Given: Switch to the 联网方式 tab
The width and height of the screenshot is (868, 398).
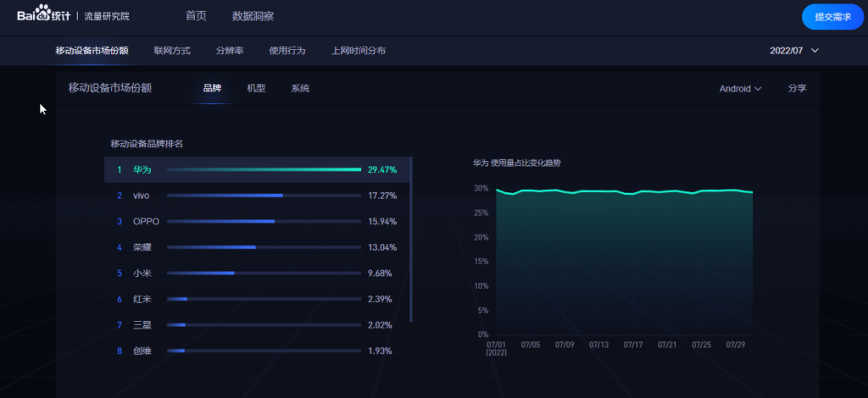Looking at the screenshot, I should pos(172,51).
